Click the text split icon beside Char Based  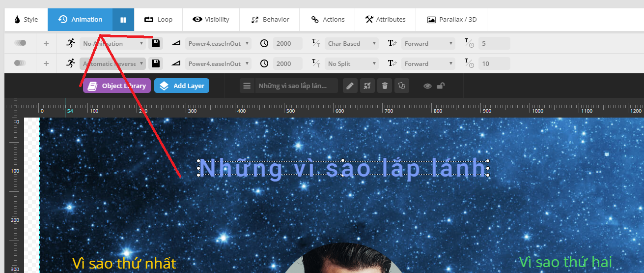(x=316, y=43)
